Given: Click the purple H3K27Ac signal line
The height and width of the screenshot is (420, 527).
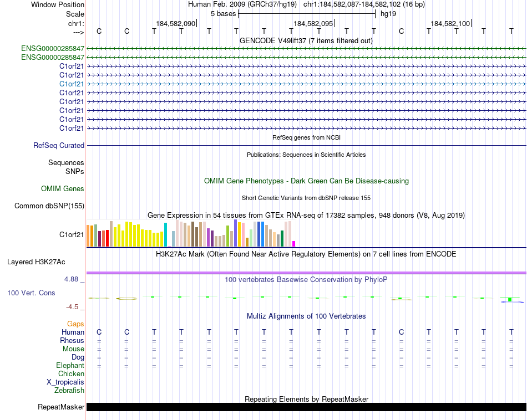Looking at the screenshot, I should pyautogui.click(x=306, y=273).
